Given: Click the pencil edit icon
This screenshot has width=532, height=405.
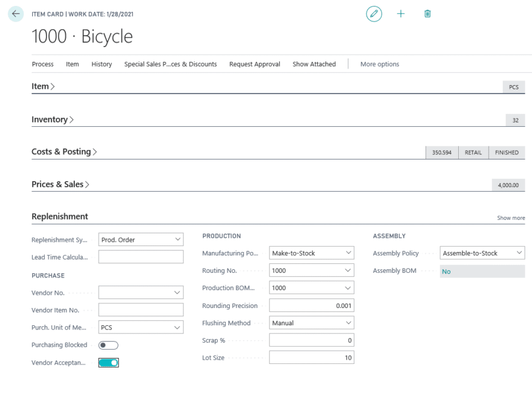Looking at the screenshot, I should [x=374, y=14].
